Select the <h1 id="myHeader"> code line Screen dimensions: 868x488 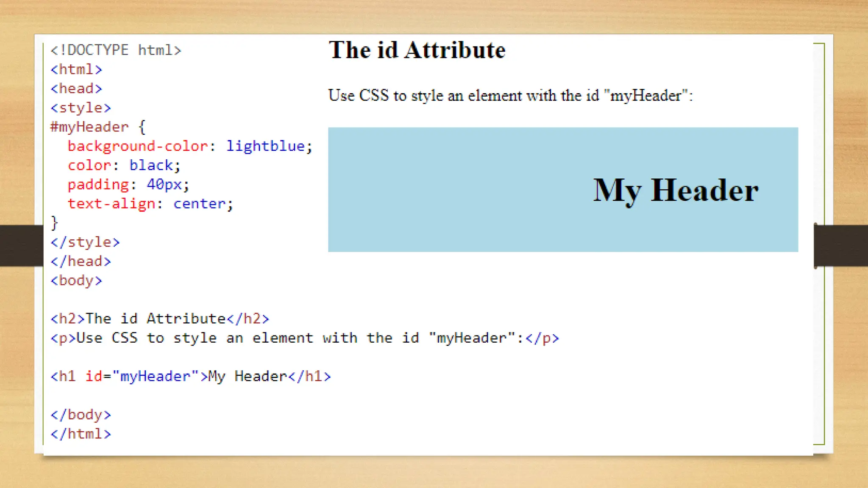click(190, 376)
